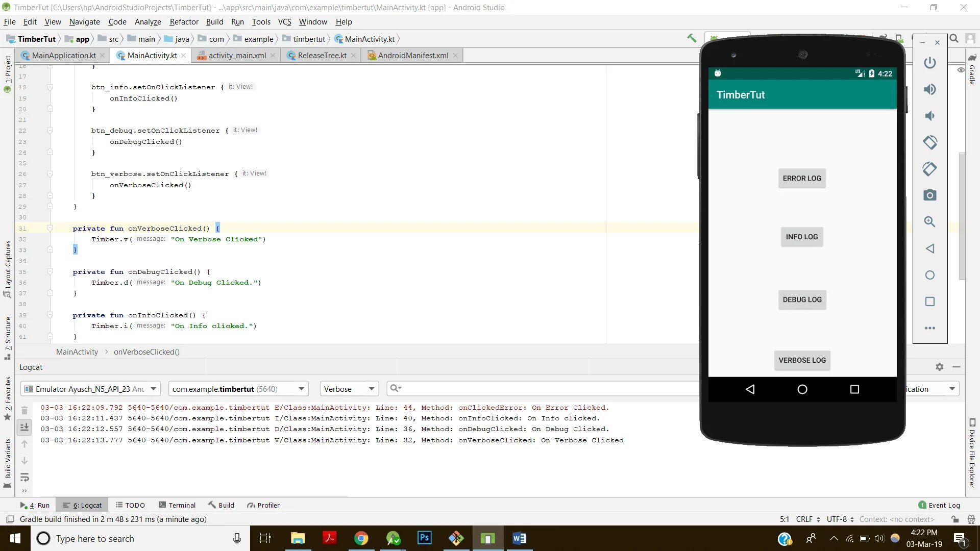The image size is (980, 551).
Task: Open emulator extended controls (three dots)
Action: tap(929, 328)
